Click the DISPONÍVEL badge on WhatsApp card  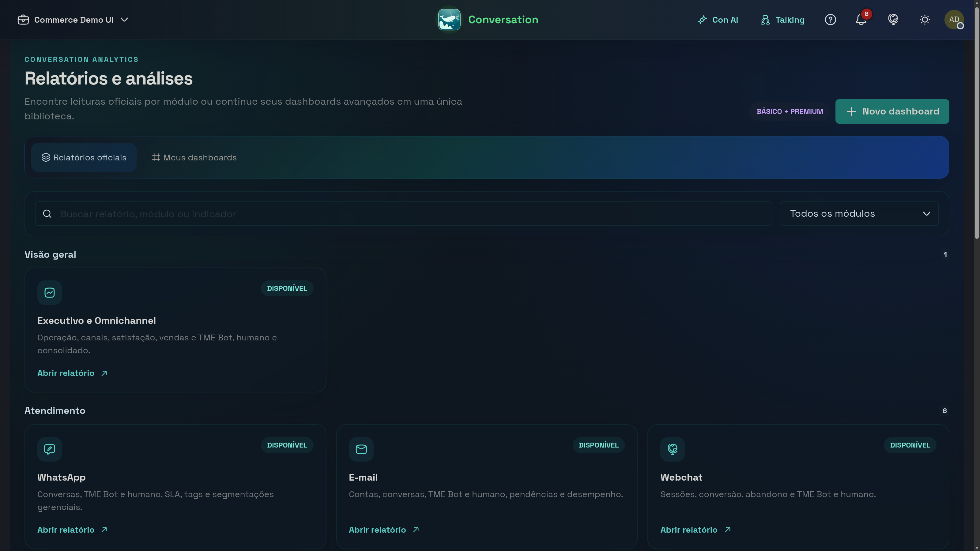(287, 445)
